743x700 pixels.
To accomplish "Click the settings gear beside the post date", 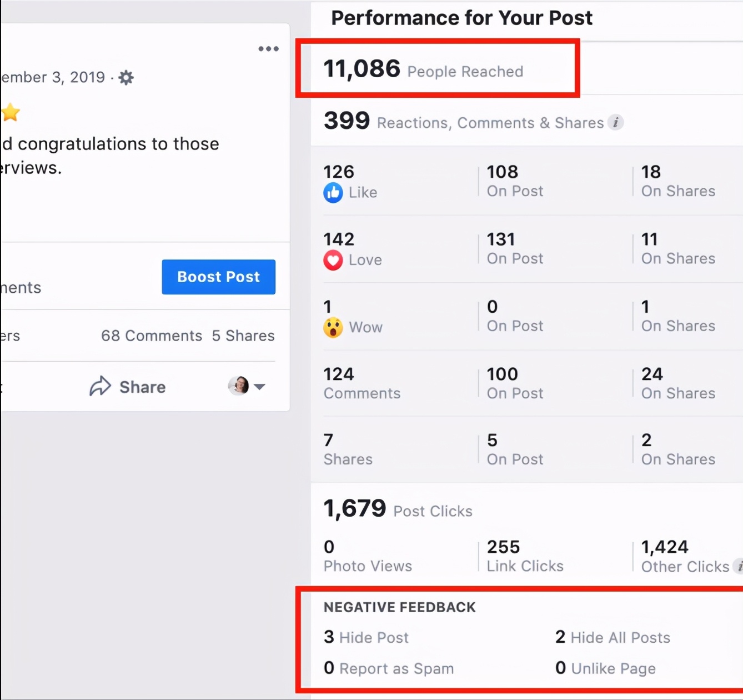I will coord(126,77).
